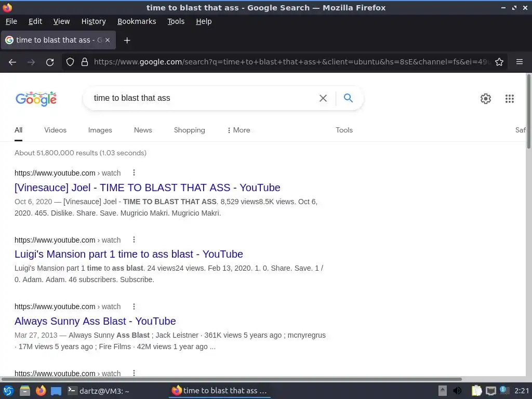532x399 pixels.
Task: Expand the More search categories dropdown
Action: click(239, 130)
